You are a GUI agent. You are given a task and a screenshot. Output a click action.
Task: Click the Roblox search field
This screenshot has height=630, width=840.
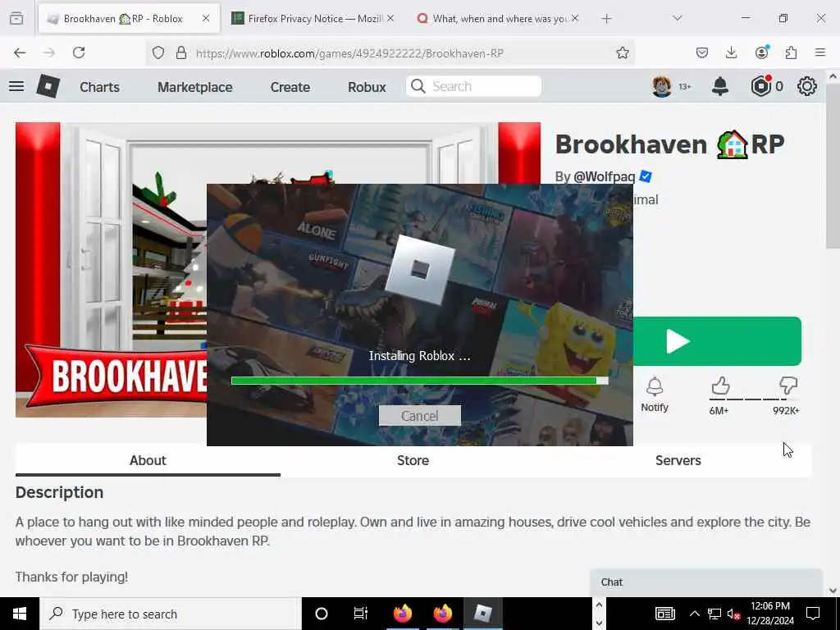tap(473, 86)
